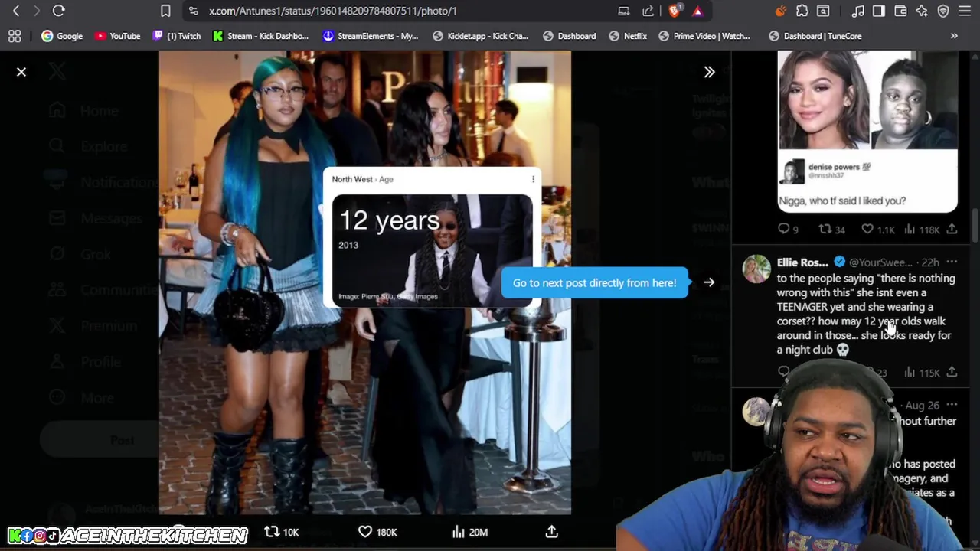Open site settings icon in address bar
Screen dimensions: 980x551
tap(193, 11)
